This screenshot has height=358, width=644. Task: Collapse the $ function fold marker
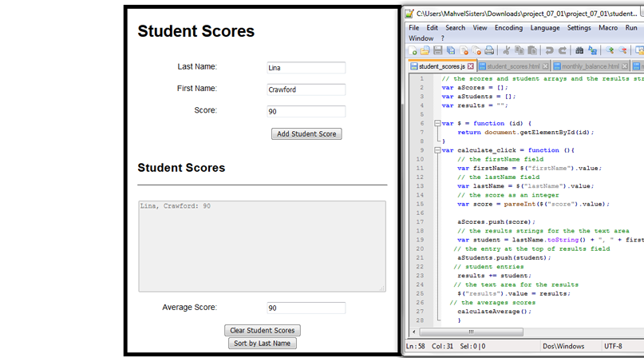(x=437, y=124)
